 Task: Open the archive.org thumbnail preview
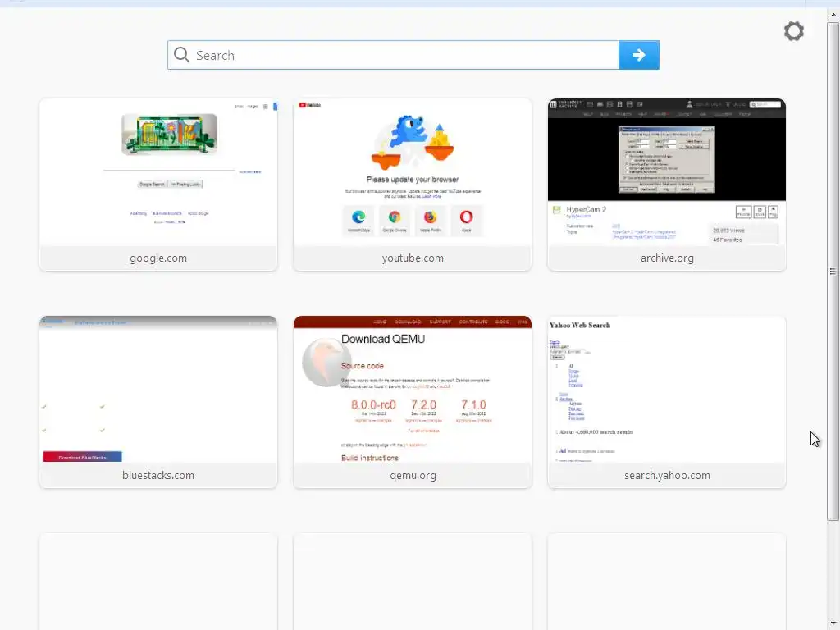666,172
